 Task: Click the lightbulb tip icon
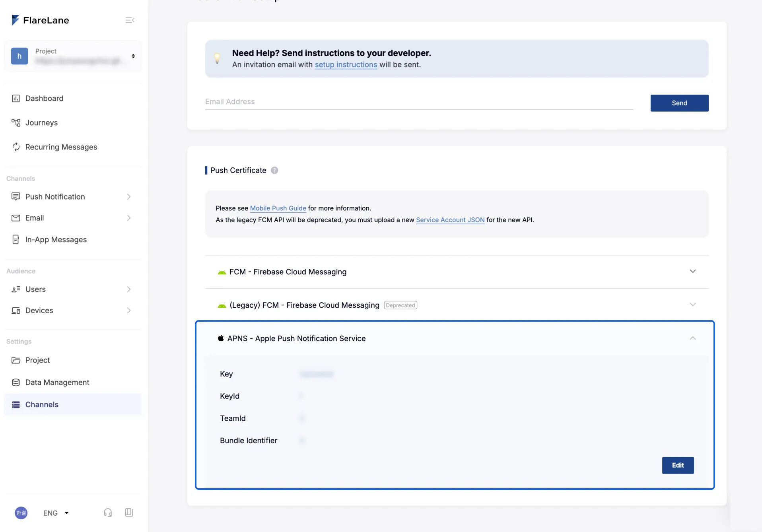(217, 58)
